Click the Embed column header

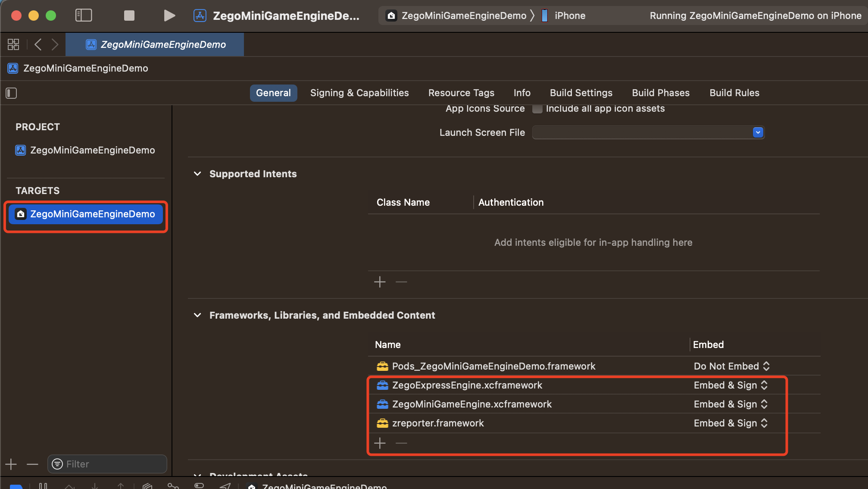point(708,345)
